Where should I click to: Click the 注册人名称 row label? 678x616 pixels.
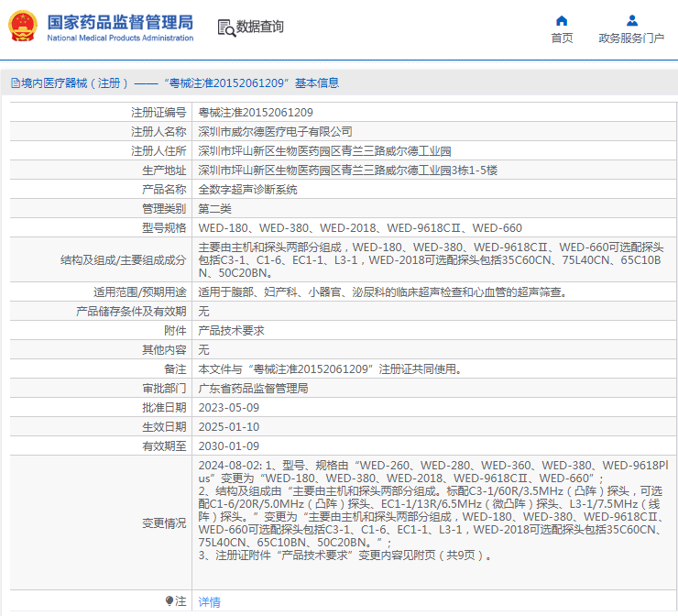[159, 131]
